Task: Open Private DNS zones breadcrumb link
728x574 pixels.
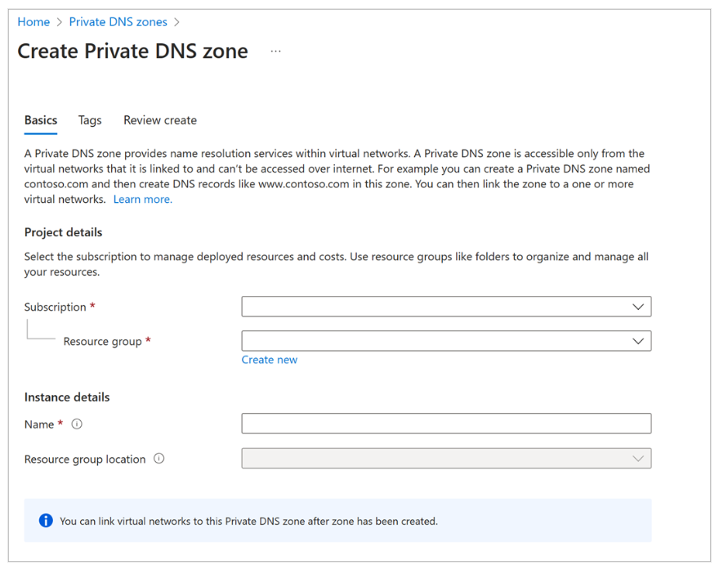Action: pos(118,21)
